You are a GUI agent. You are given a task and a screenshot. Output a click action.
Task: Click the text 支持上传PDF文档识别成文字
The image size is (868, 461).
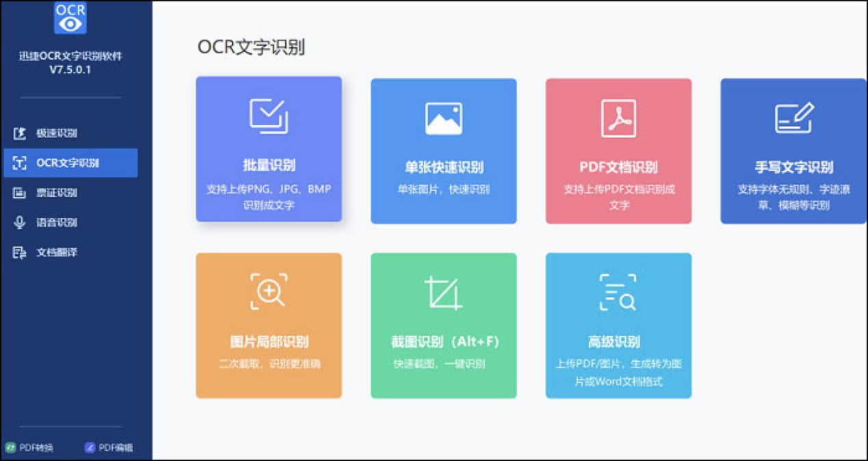click(619, 197)
